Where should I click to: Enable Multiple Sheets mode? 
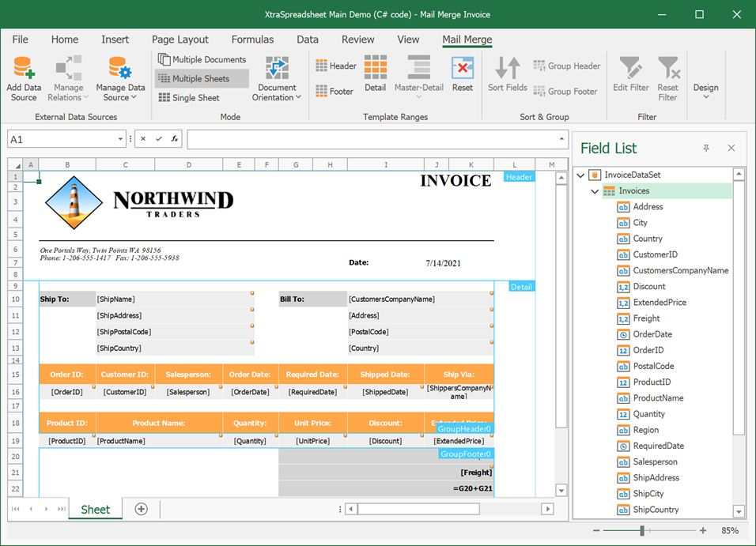(202, 78)
